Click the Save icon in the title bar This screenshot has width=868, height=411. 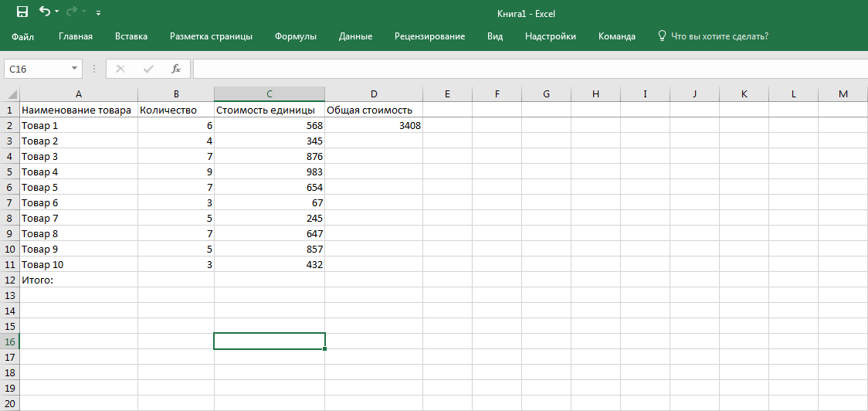[22, 12]
